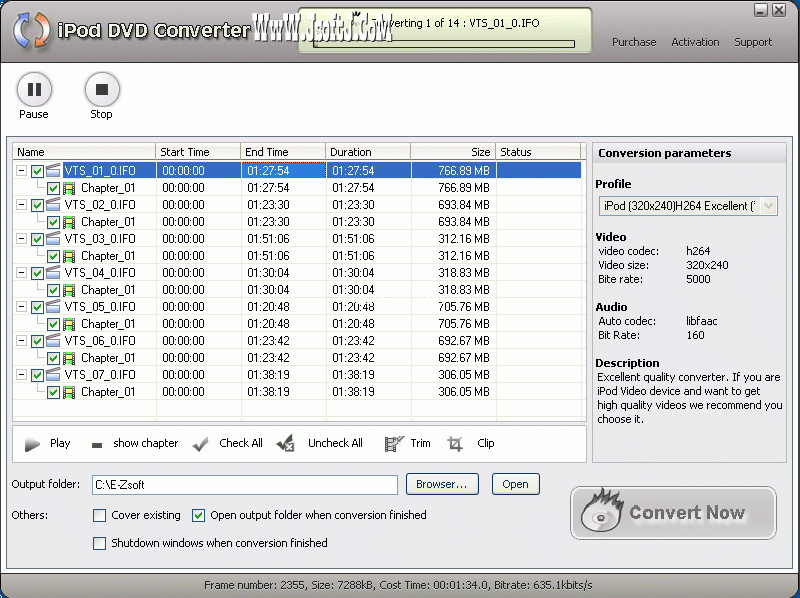Viewport: 800px width, 598px height.
Task: Click the clapperboard icon of VTS_02_0.IFO
Action: tap(53, 204)
